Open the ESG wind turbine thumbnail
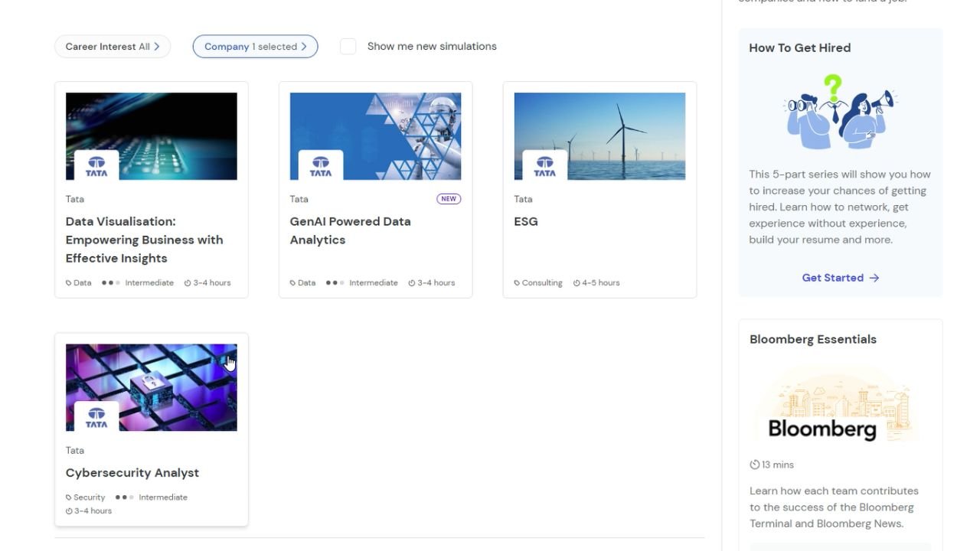Image resolution: width=980 pixels, height=551 pixels. point(599,136)
